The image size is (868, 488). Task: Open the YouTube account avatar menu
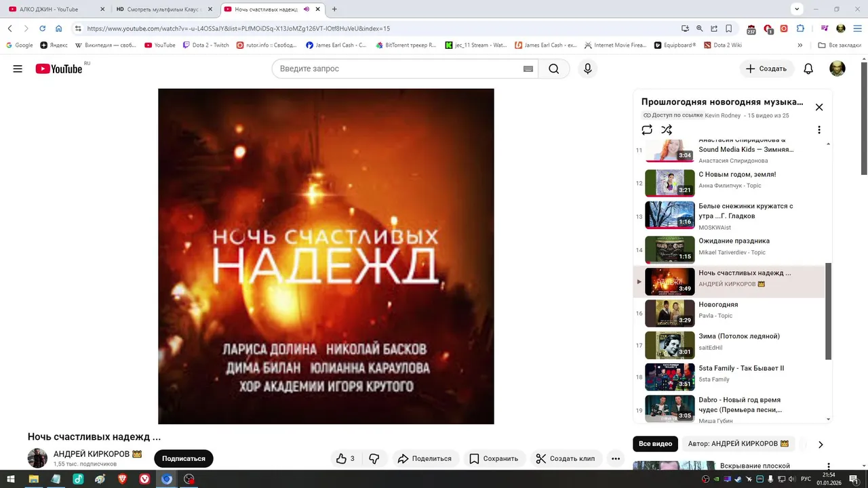(837, 68)
